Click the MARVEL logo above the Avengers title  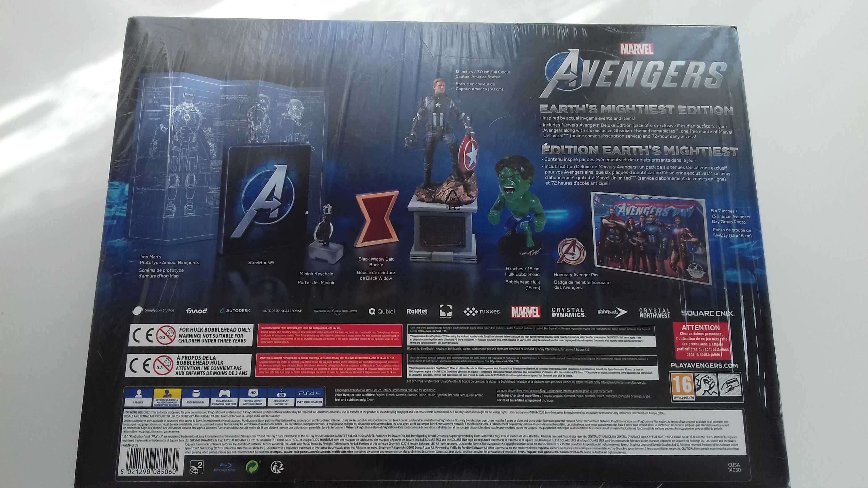637,49
